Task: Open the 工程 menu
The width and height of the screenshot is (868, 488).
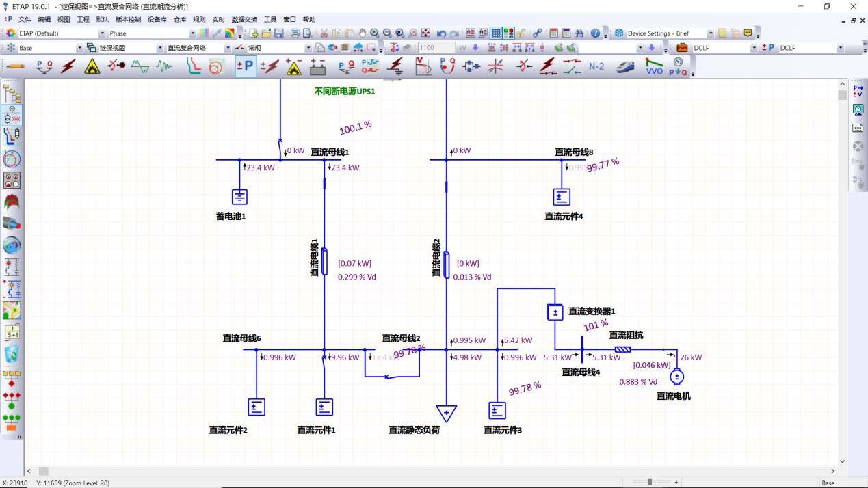Action: click(83, 20)
